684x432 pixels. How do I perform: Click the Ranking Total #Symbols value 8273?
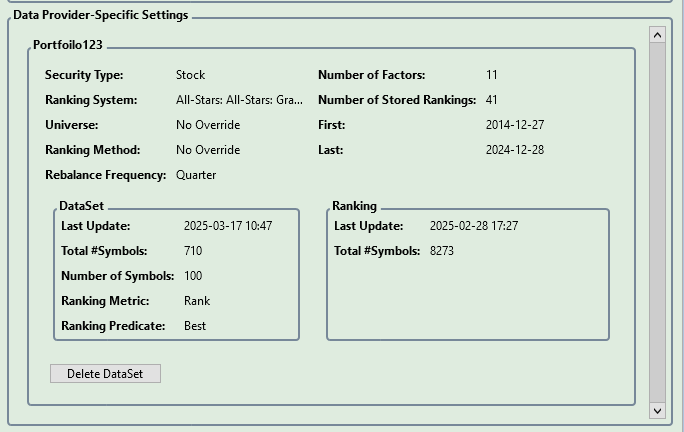[442, 251]
